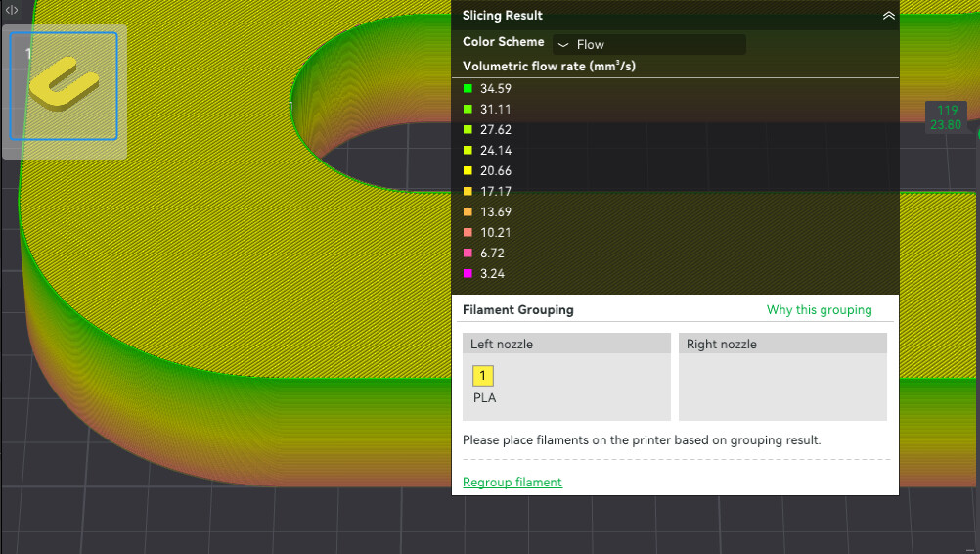Click the Right nozzle group header
980x554 pixels.
(782, 344)
